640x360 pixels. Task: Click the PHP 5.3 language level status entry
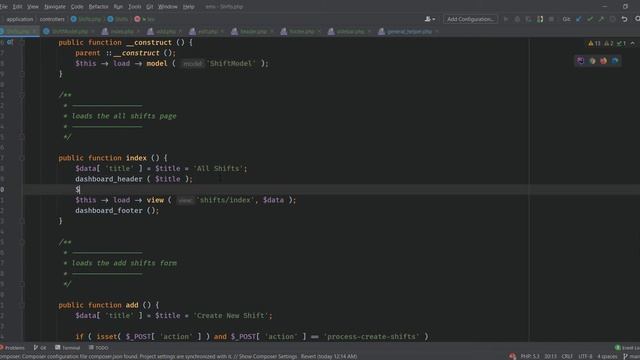pos(530,356)
